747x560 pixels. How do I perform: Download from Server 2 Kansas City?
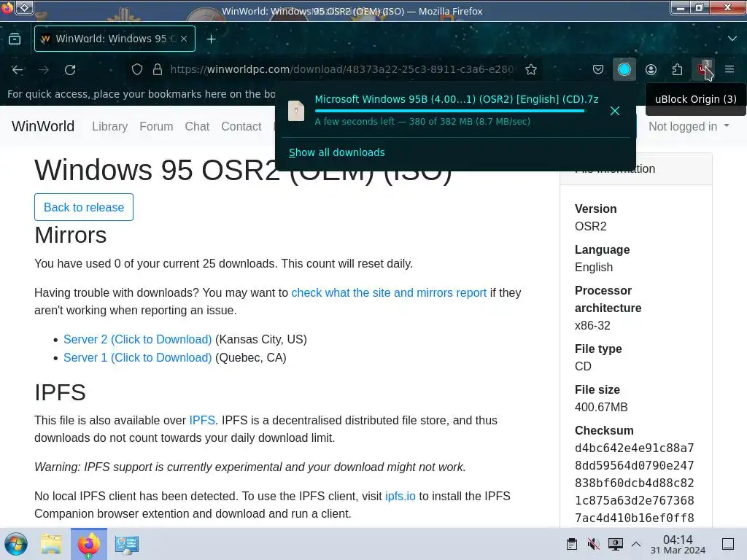(x=138, y=339)
